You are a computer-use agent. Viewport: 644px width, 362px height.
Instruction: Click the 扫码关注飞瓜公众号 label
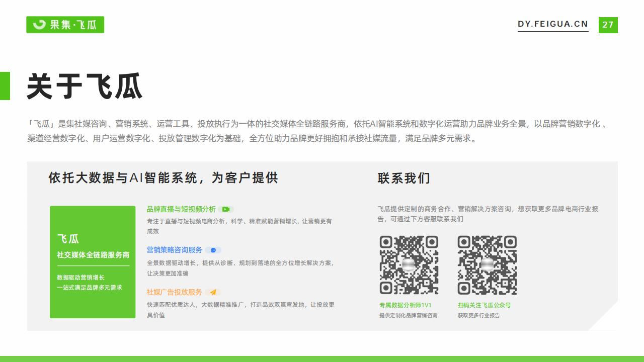coord(484,305)
